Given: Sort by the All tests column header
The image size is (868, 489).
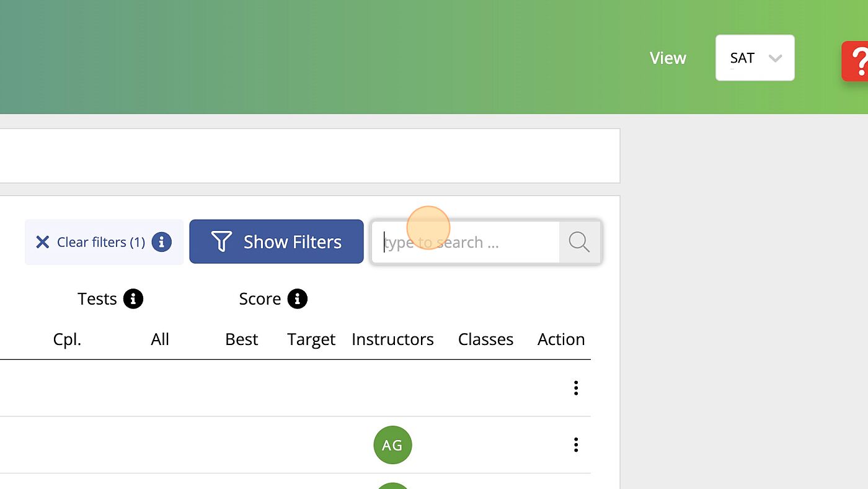Looking at the screenshot, I should (x=160, y=339).
